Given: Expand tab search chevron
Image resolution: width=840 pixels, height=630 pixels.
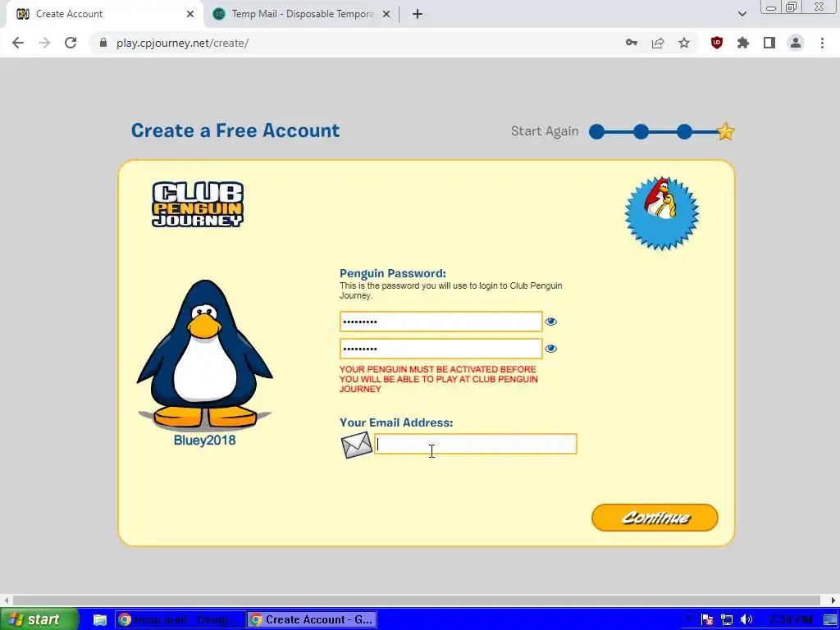Looking at the screenshot, I should pos(742,14).
